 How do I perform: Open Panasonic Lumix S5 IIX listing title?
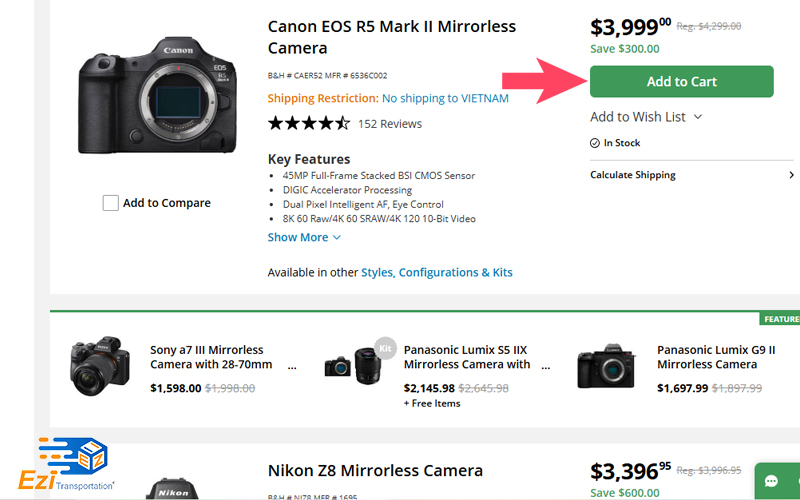(467, 357)
